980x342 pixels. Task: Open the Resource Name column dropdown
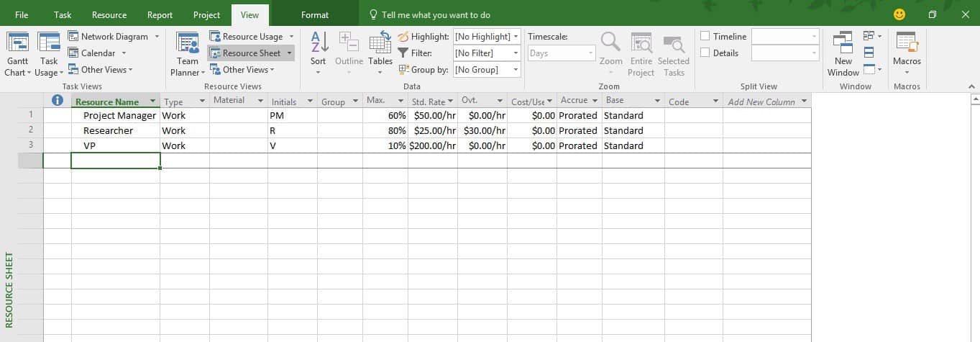(x=152, y=102)
